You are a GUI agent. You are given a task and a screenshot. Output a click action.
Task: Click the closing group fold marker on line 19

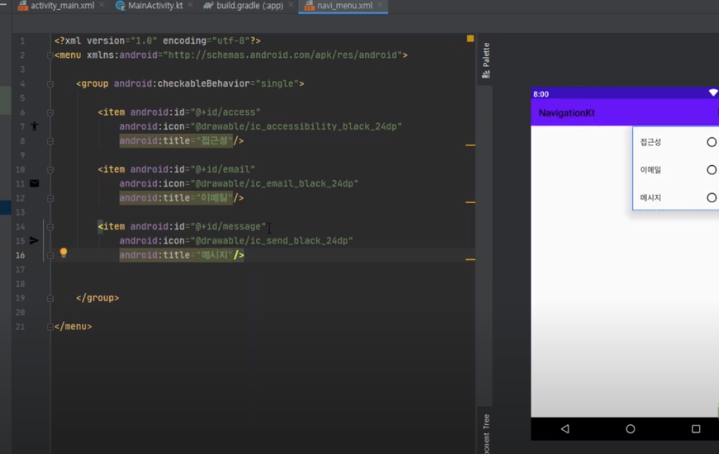click(50, 299)
